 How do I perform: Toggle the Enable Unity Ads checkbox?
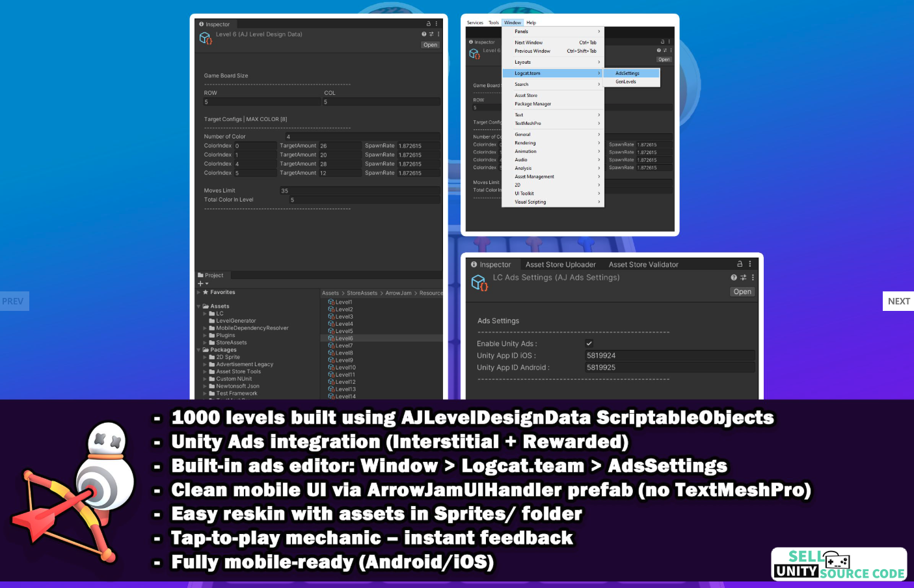pos(589,343)
